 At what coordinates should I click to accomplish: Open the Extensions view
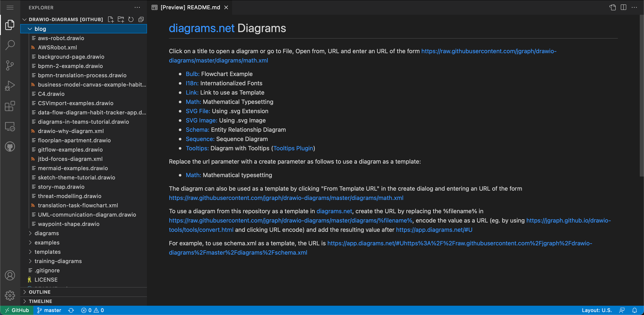click(x=10, y=106)
